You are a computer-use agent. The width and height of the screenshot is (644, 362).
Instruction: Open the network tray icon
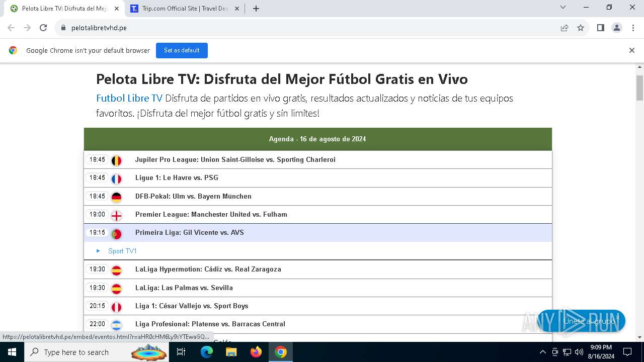(x=567, y=352)
